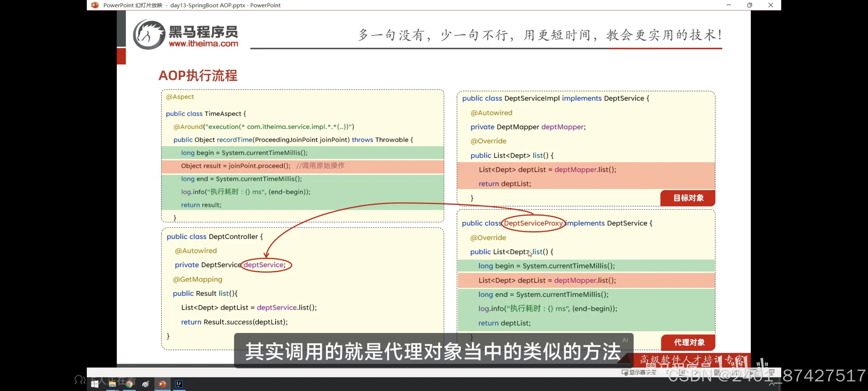Open 显示器设置 display settings
The image size is (868, 391).
639,372
